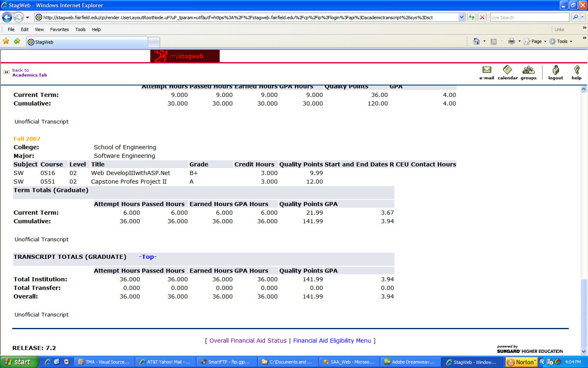Jump to top via the -Top- link

tap(148, 257)
